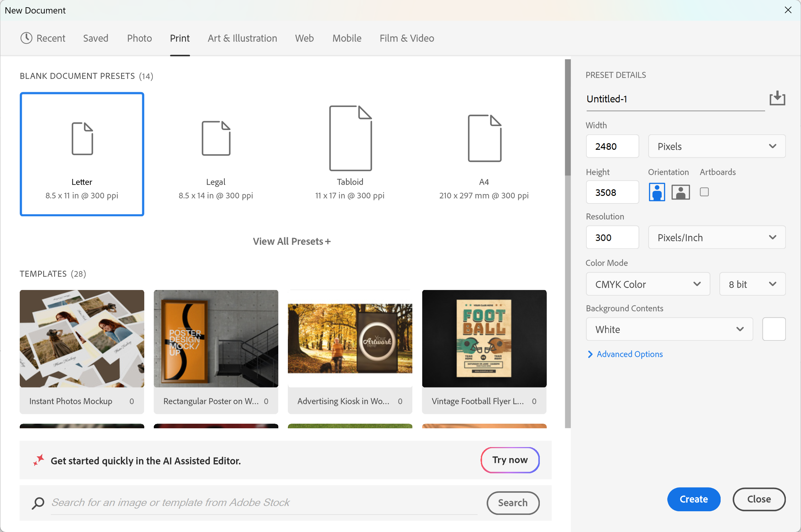This screenshot has height=532, width=801.
Task: Open the Pixels/Inch resolution dropdown
Action: pyautogui.click(x=716, y=237)
